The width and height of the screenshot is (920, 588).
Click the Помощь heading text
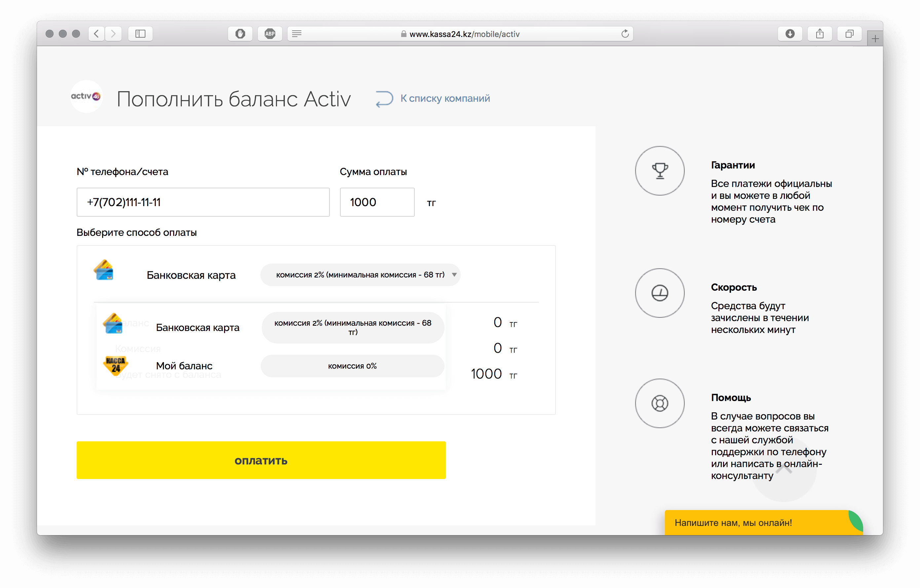731,397
